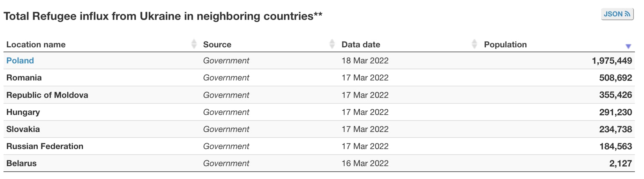Screen dimensions: 644x179
Task: Sort by the Data date sort arrows
Action: (x=474, y=44)
